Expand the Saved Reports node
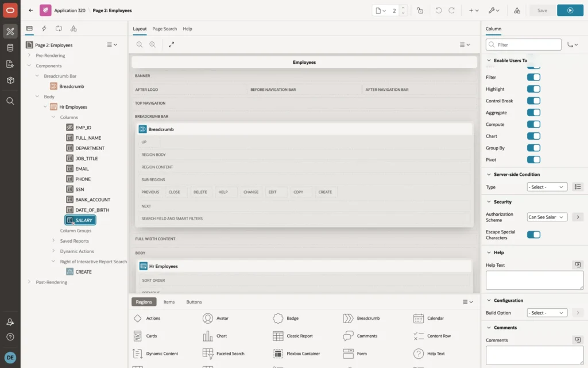The image size is (588, 368). click(53, 240)
